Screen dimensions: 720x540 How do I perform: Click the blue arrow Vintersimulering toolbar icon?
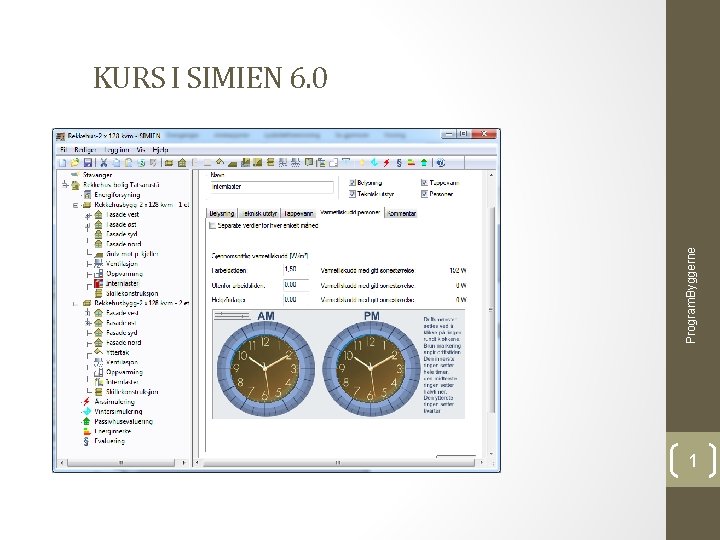tap(374, 163)
